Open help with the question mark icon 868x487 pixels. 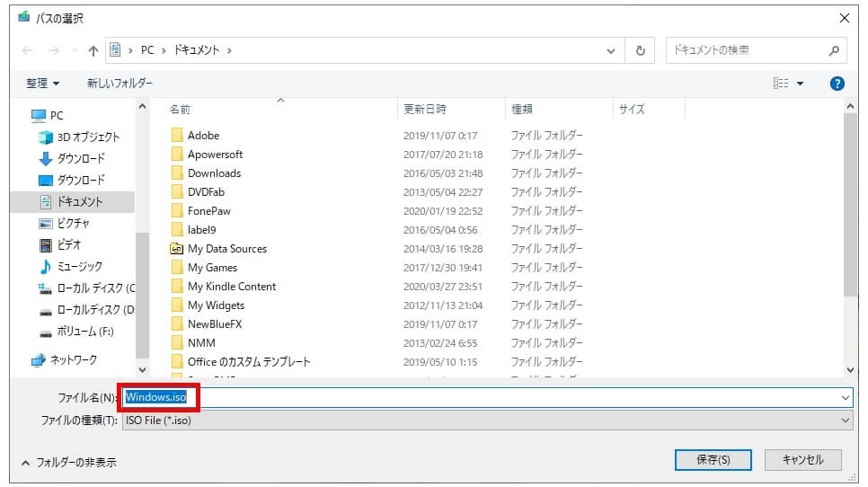[837, 84]
